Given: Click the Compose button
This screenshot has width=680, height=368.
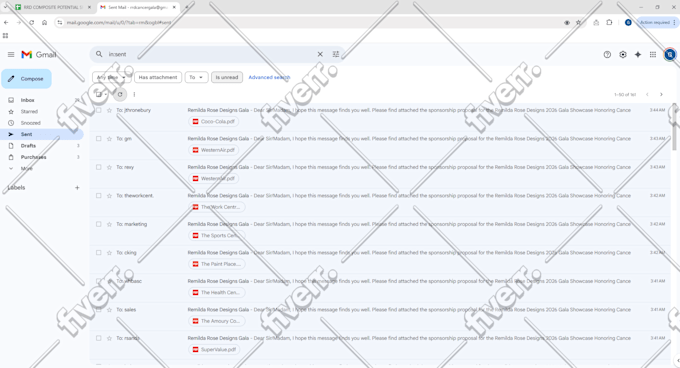Looking at the screenshot, I should click(x=26, y=79).
